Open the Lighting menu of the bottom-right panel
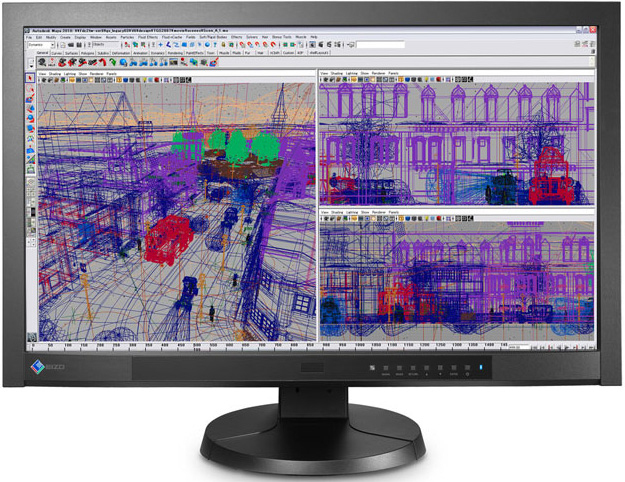This screenshot has width=625, height=482. [x=352, y=212]
